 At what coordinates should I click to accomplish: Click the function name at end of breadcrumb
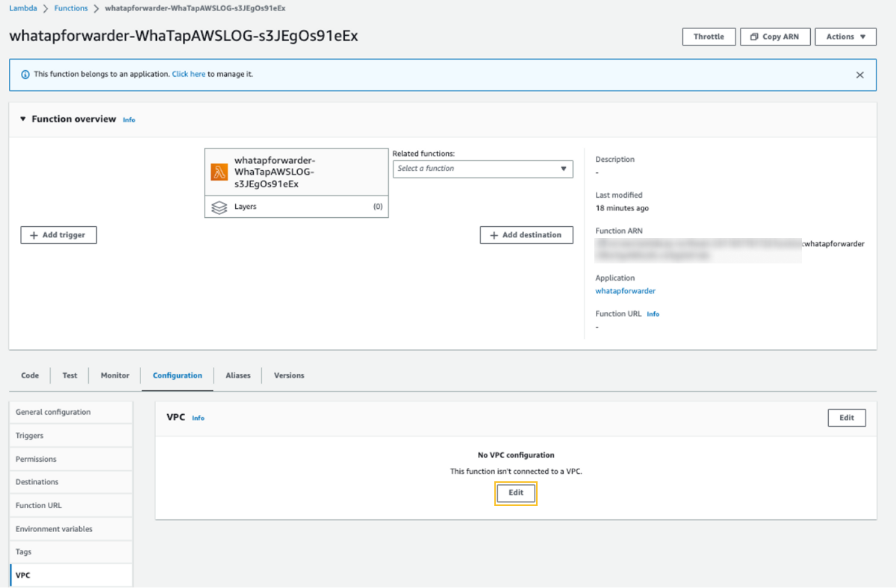(194, 8)
